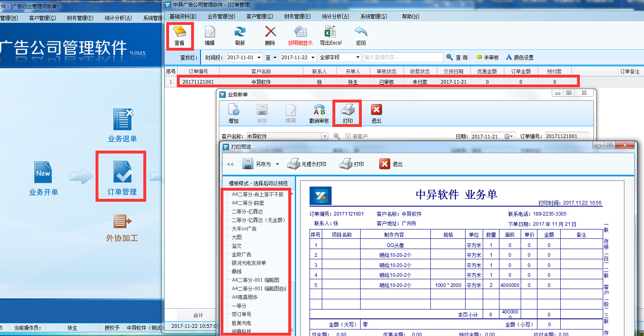Click the 刷新 refresh icon
The height and width of the screenshot is (336, 644).
point(240,32)
